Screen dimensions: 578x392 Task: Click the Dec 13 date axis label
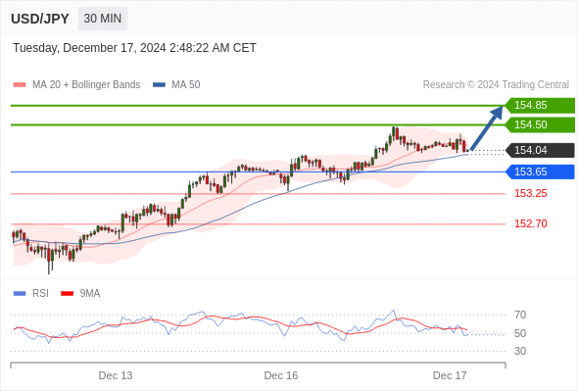point(116,375)
